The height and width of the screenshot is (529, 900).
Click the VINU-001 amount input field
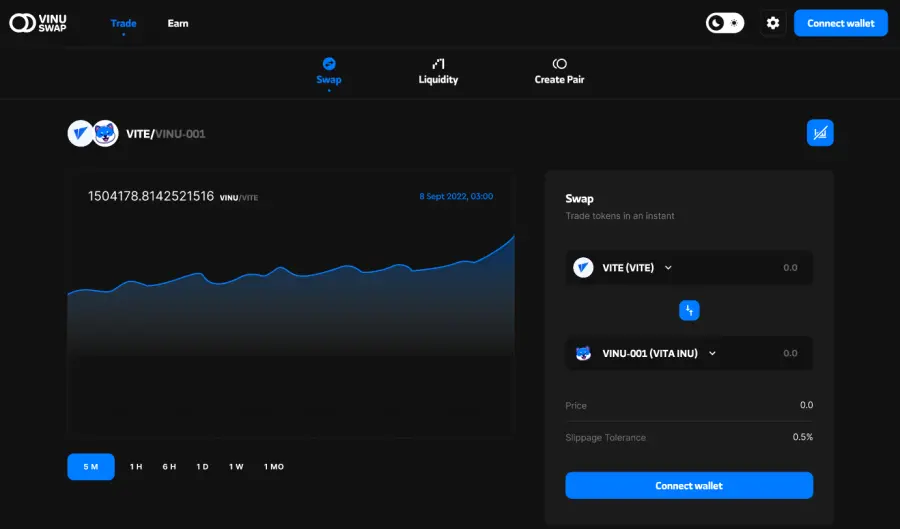[x=790, y=353]
